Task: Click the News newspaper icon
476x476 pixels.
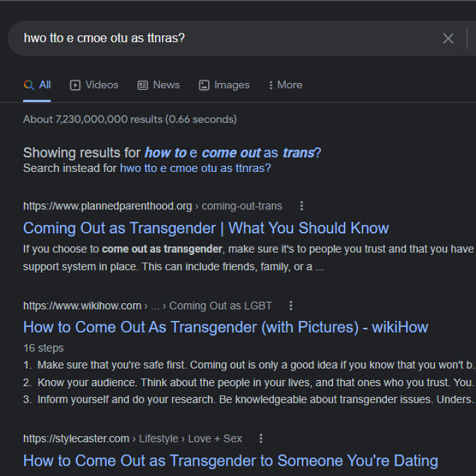Action: pyautogui.click(x=143, y=85)
